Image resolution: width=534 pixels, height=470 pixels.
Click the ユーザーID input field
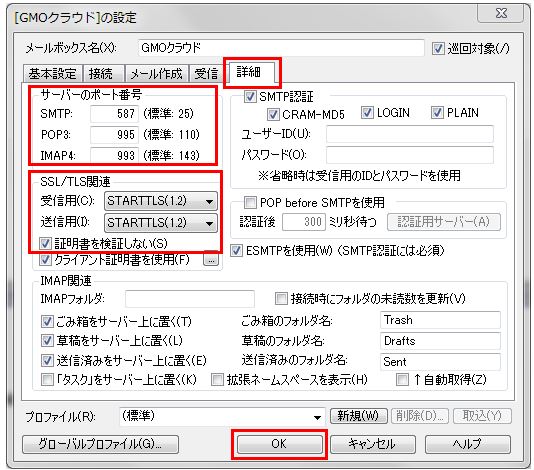[410, 134]
